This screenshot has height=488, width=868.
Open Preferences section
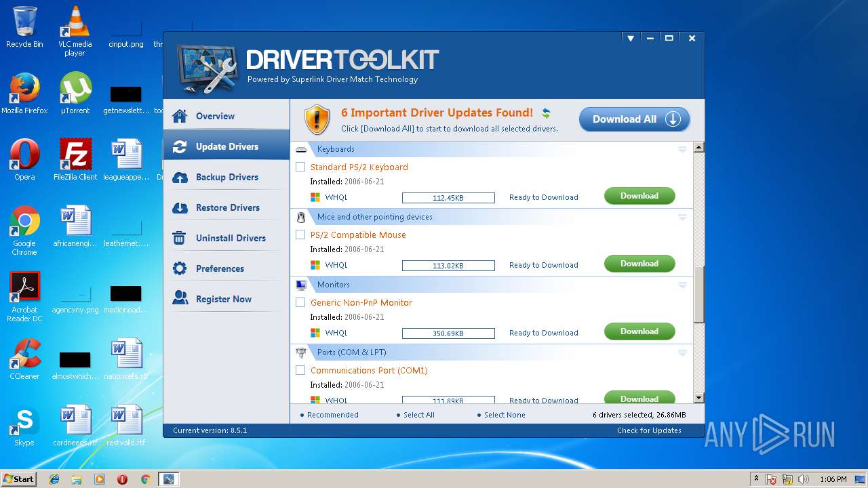pyautogui.click(x=226, y=268)
